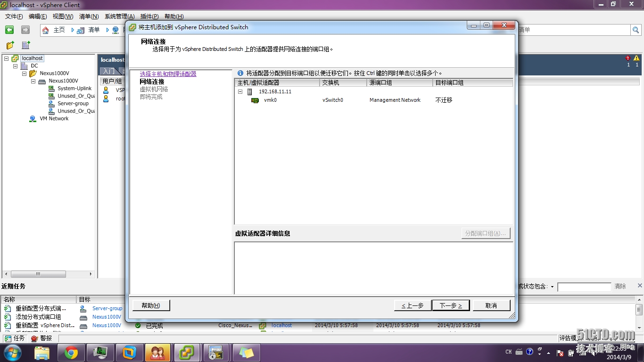Click the grey forward navigation arrow

(25, 30)
